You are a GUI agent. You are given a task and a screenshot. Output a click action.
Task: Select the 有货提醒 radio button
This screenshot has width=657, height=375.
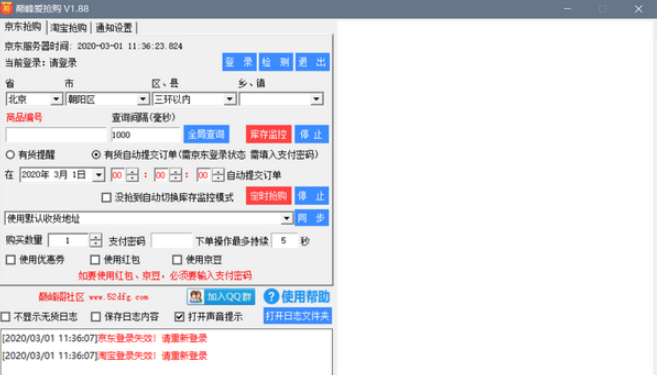click(10, 155)
